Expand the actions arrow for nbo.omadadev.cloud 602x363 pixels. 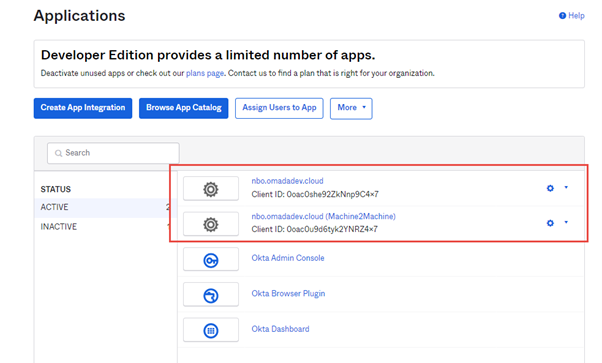pos(566,187)
